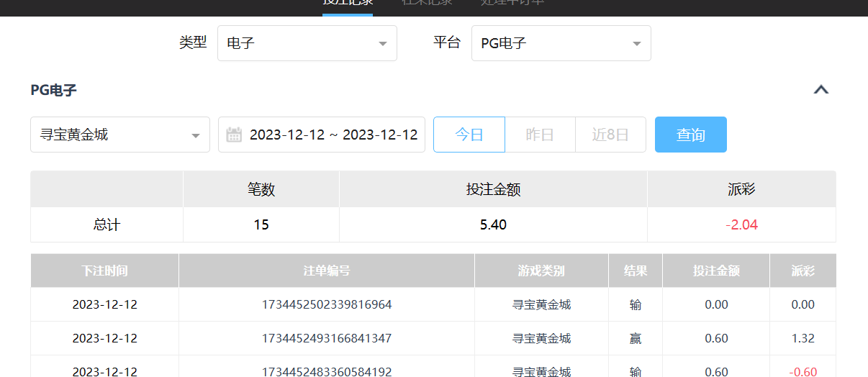Click the 查询 search button
The height and width of the screenshot is (377, 868).
pyautogui.click(x=690, y=135)
